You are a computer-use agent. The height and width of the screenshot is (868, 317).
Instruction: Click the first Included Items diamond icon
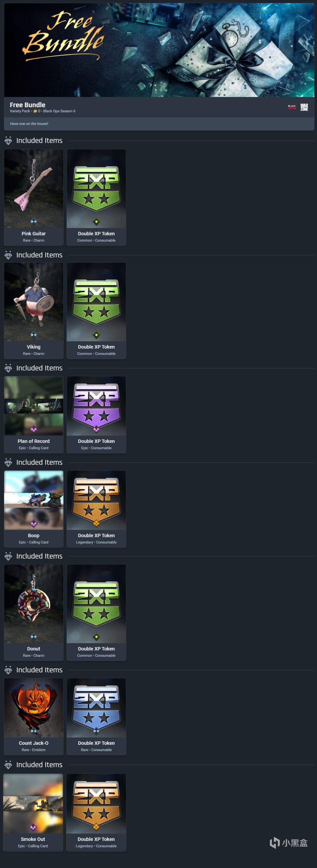[8, 141]
